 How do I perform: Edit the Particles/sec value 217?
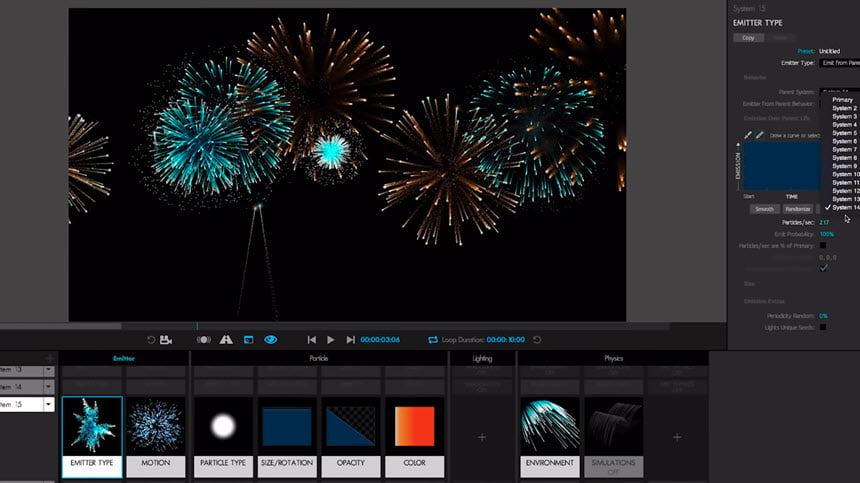pos(824,223)
